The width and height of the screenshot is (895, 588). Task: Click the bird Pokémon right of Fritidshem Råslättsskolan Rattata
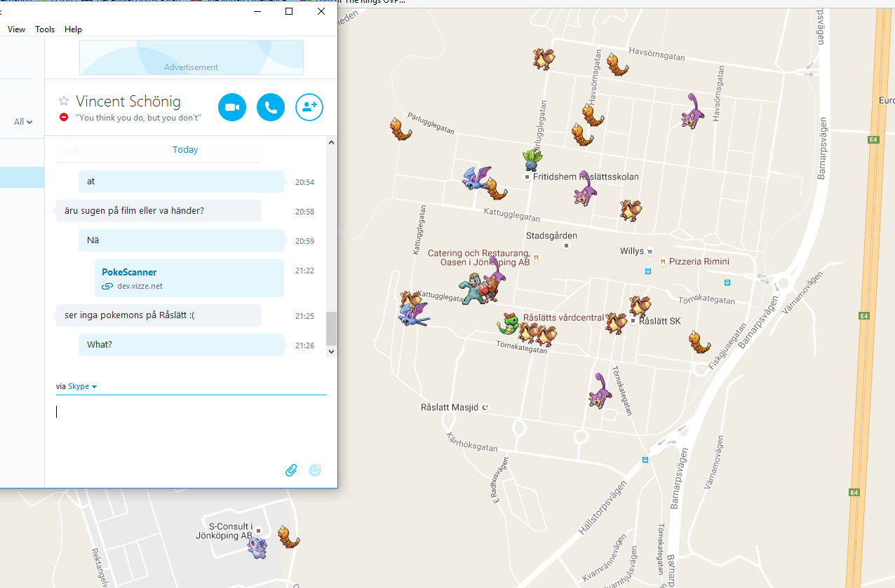630,210
